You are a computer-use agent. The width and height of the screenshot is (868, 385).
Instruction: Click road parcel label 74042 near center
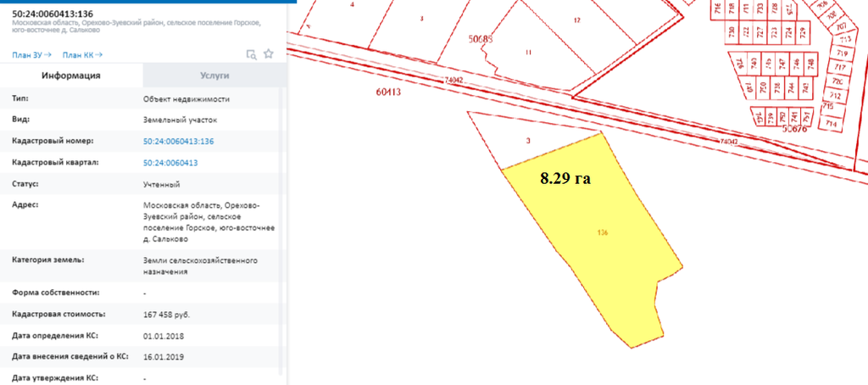[x=453, y=81]
